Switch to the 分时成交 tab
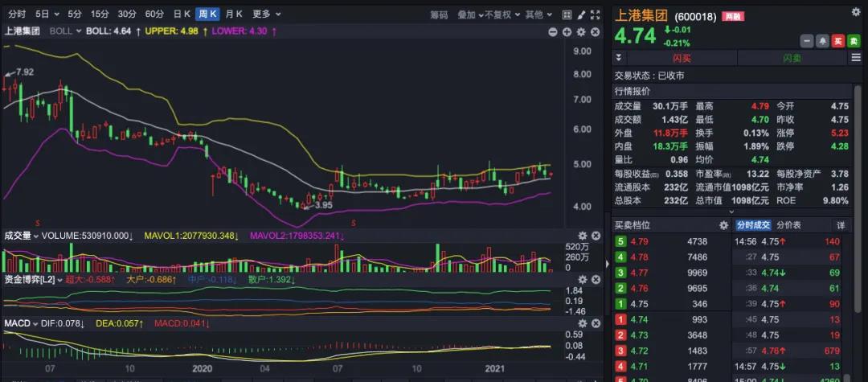 click(x=753, y=225)
